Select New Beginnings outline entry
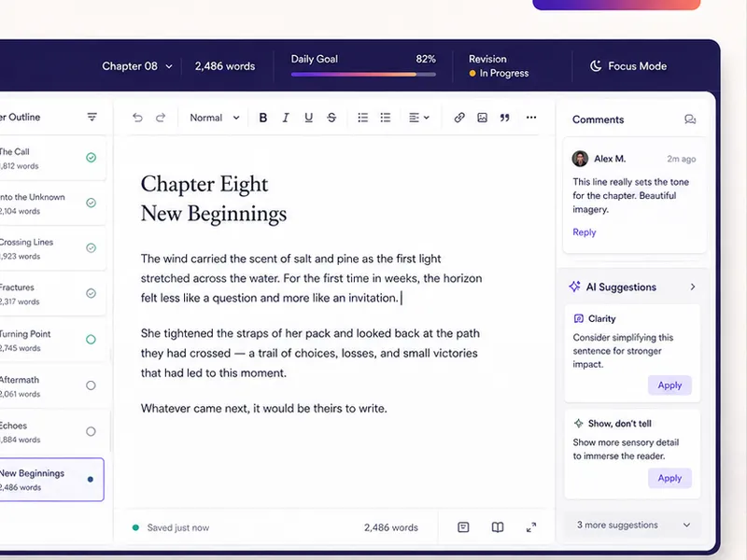 coord(51,480)
